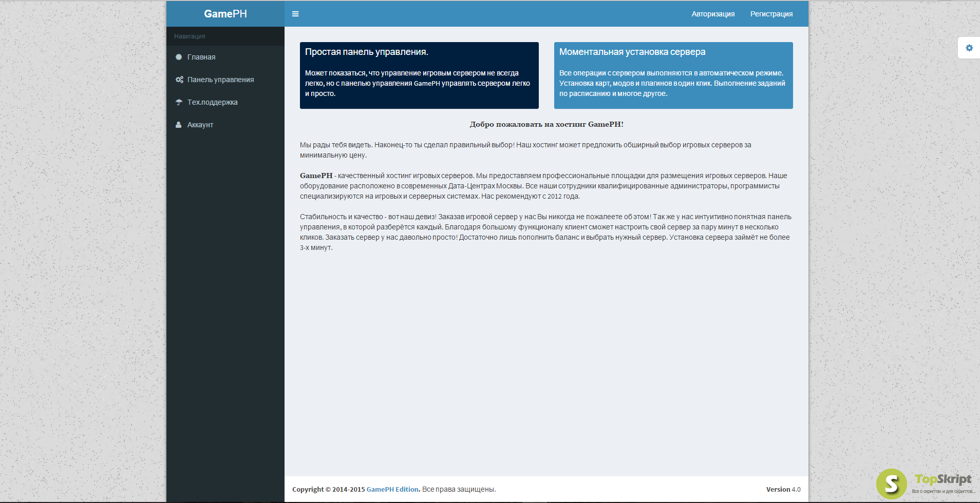The image size is (980, 503).
Task: Click the Version 4.0 footer text
Action: pyautogui.click(x=783, y=489)
